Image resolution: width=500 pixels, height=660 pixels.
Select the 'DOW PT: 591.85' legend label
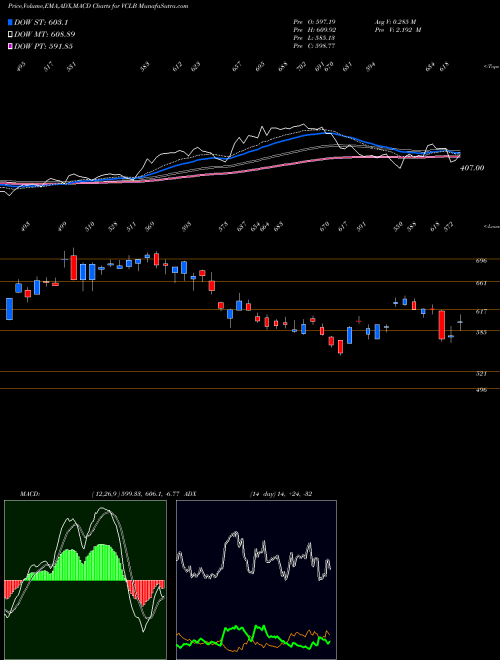(43, 46)
